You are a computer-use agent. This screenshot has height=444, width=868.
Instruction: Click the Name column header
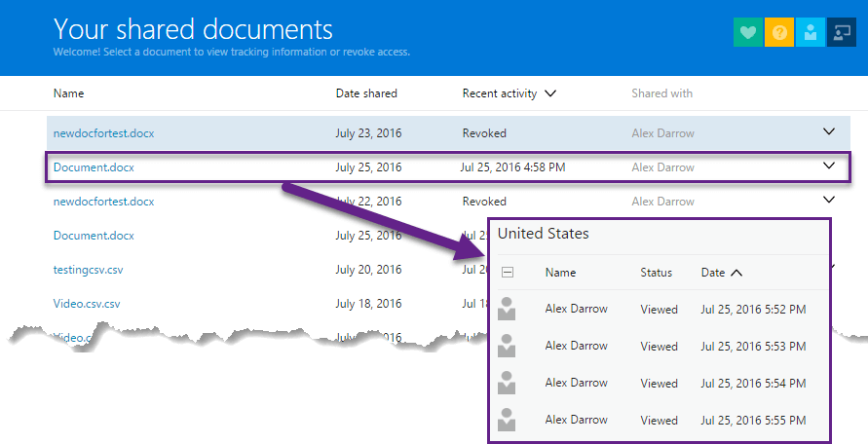pos(69,93)
